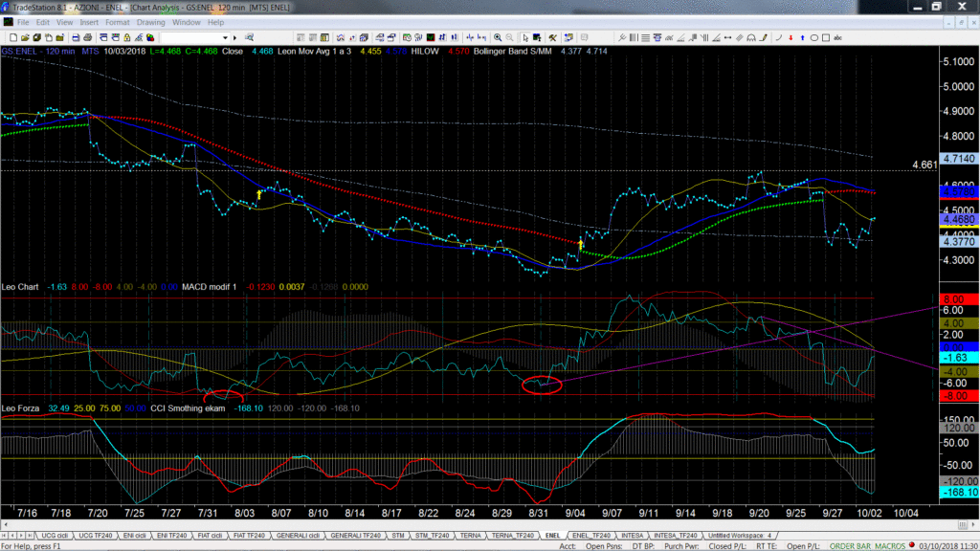Select the horizontal lines drawing tool
Screen dimensions: 980x551
click(x=646, y=37)
